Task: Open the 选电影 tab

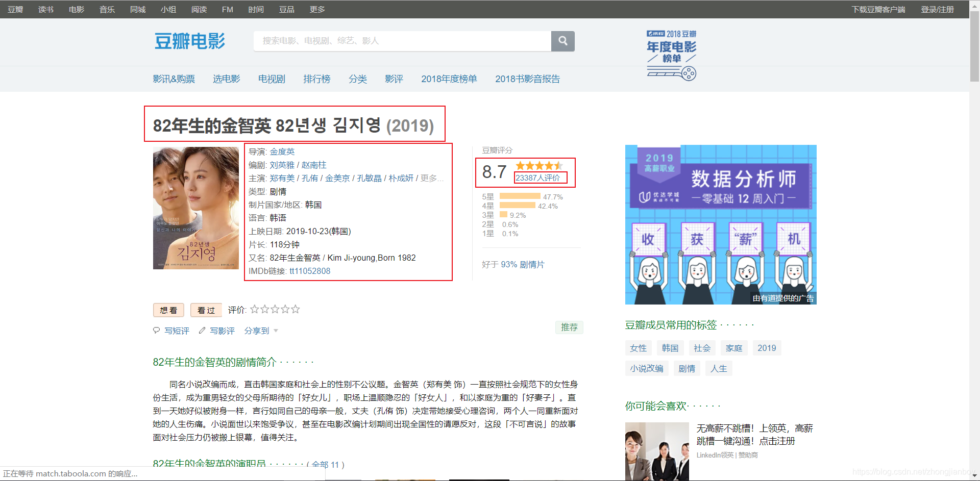Action: point(227,79)
